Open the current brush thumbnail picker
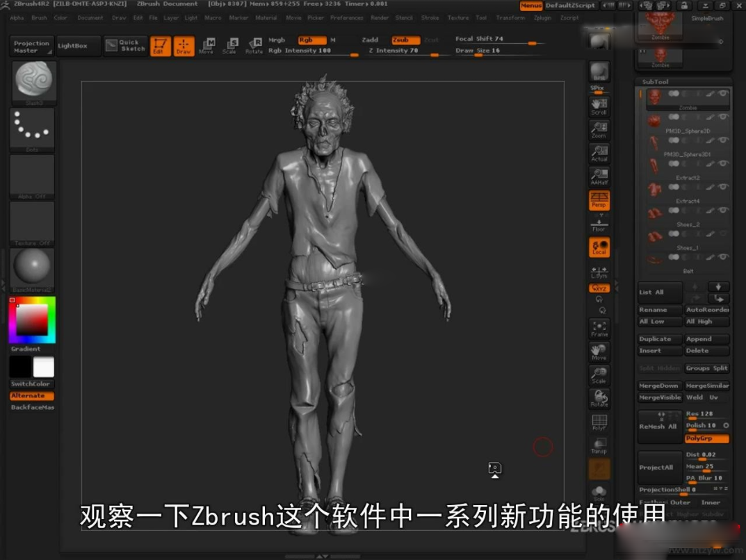The height and width of the screenshot is (560, 746). click(x=33, y=83)
